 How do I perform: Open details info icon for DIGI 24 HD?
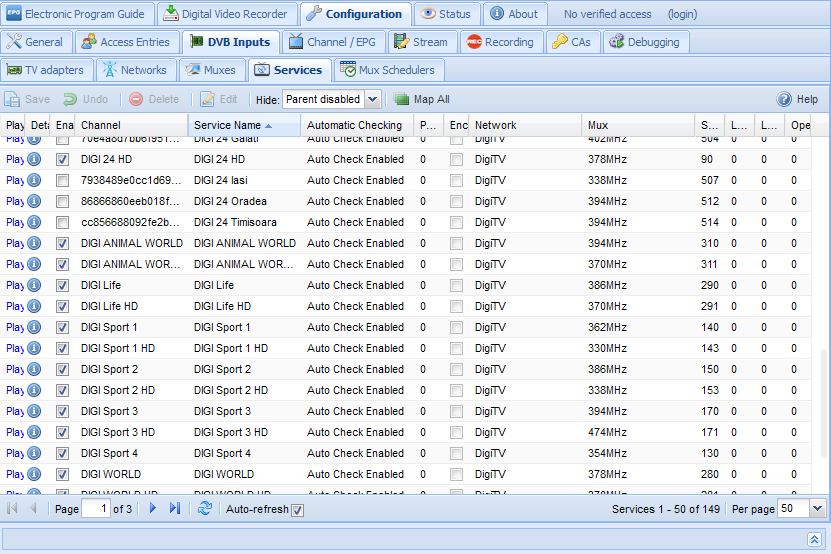[34, 159]
